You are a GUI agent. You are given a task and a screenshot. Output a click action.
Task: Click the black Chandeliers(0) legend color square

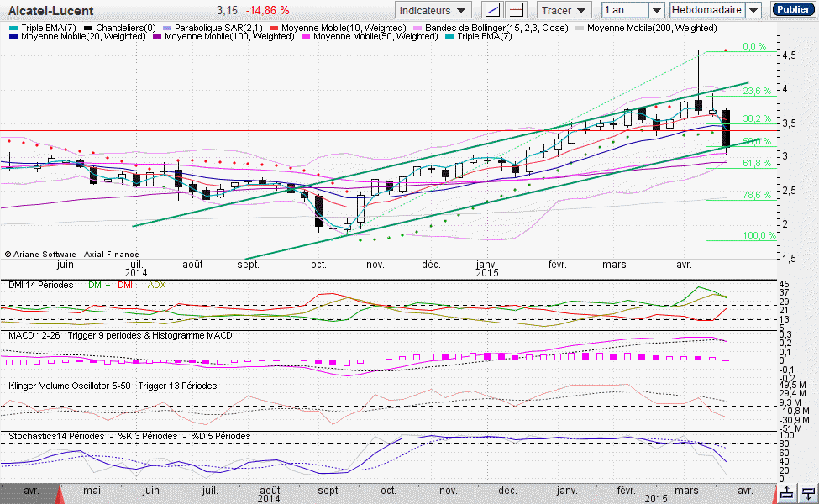click(x=88, y=29)
